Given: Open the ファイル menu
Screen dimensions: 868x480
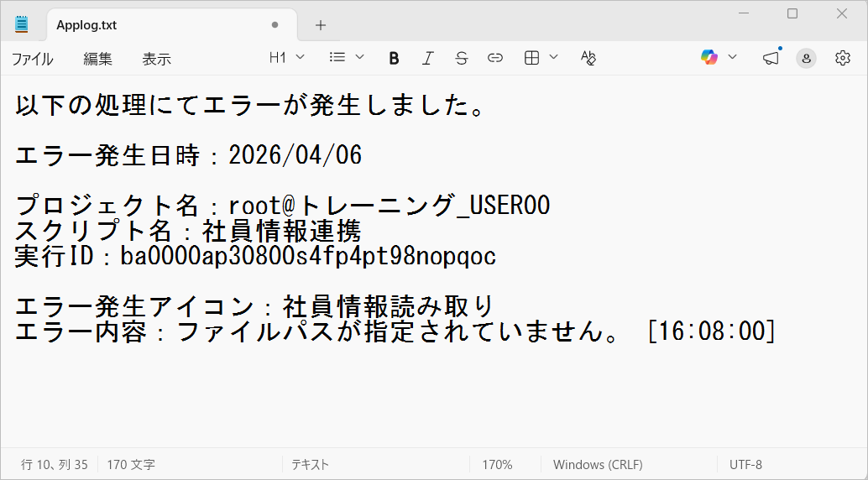Looking at the screenshot, I should tap(32, 59).
